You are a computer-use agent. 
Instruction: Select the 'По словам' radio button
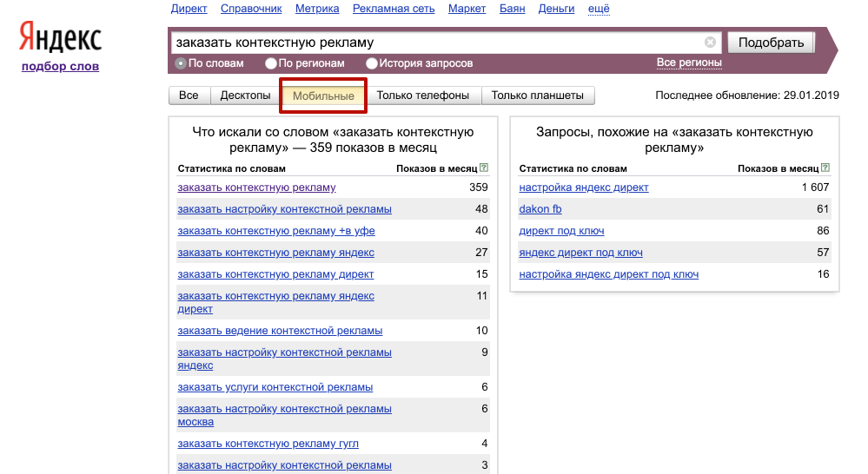coord(181,63)
